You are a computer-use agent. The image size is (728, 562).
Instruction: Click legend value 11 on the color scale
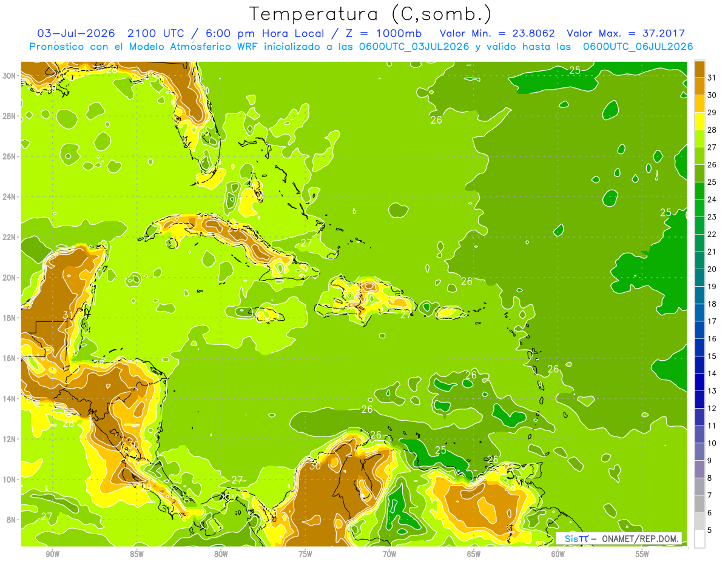click(x=712, y=426)
